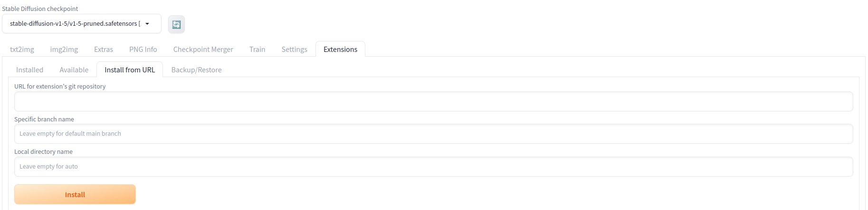The width and height of the screenshot is (868, 210).
Task: Select the Install from URL sub-tab
Action: coord(130,70)
